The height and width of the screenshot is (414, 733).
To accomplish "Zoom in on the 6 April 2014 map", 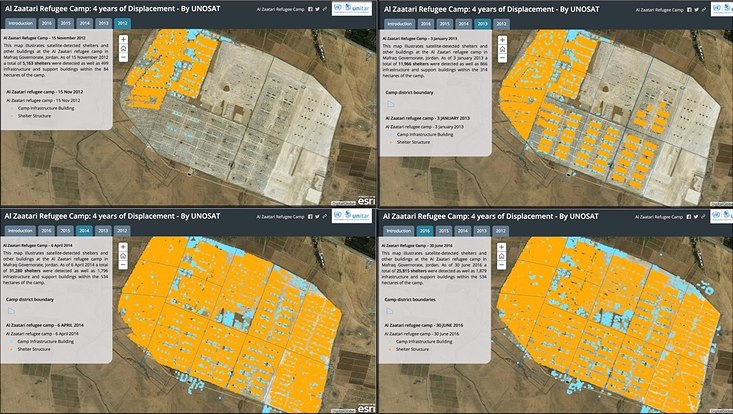I will pos(123,247).
